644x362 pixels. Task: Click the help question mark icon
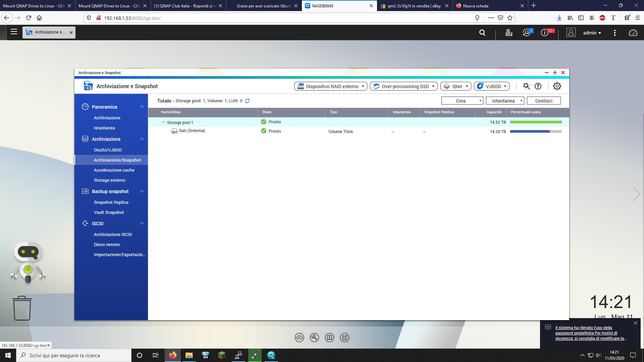click(x=538, y=86)
